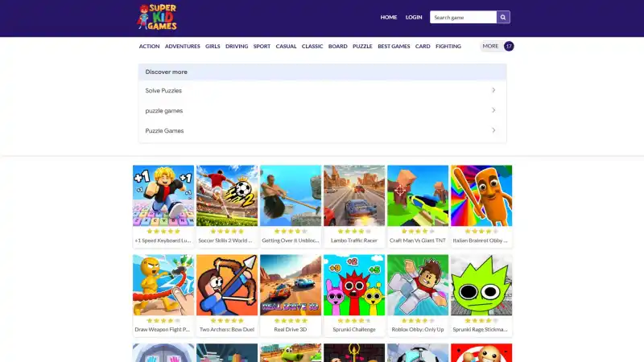The image size is (644, 362).
Task: Open the CASUAL category
Action: pyautogui.click(x=286, y=47)
